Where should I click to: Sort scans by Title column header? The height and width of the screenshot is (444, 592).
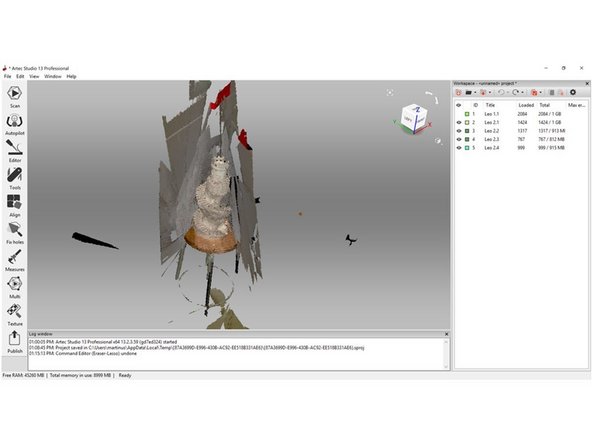tap(490, 105)
